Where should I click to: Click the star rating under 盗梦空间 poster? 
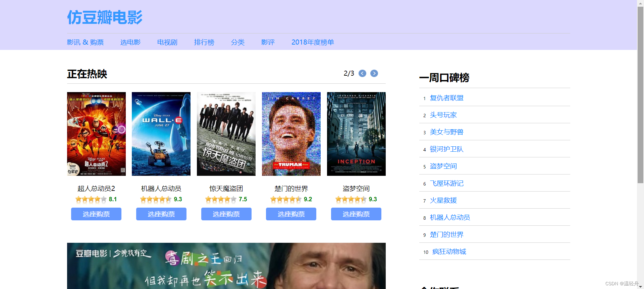point(351,200)
